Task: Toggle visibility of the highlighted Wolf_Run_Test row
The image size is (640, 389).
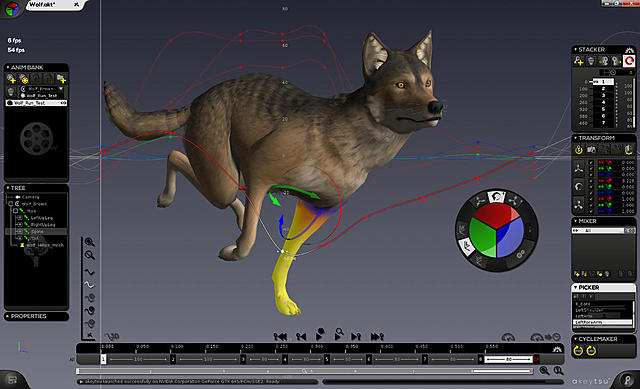Action: 63,103
